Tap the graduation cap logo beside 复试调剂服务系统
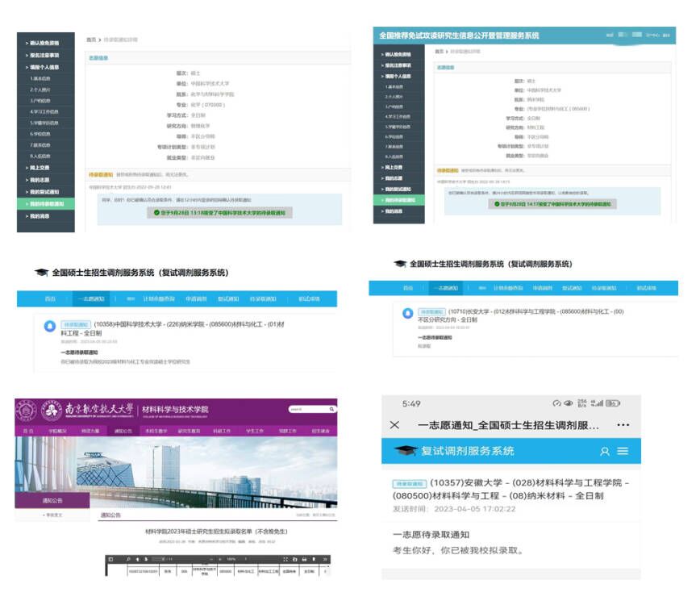The height and width of the screenshot is (605, 700). click(x=405, y=451)
